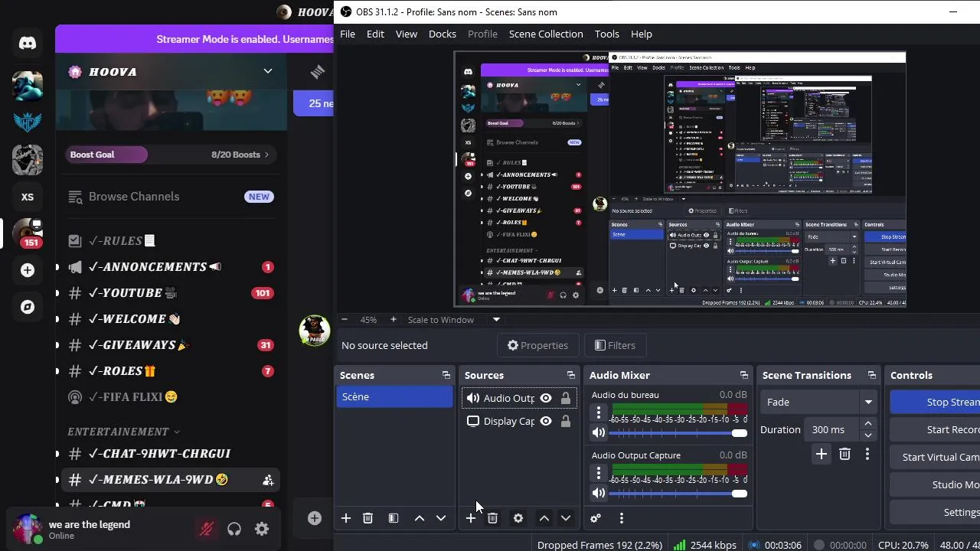Open the HOOVA server dropdown menu

click(x=267, y=71)
